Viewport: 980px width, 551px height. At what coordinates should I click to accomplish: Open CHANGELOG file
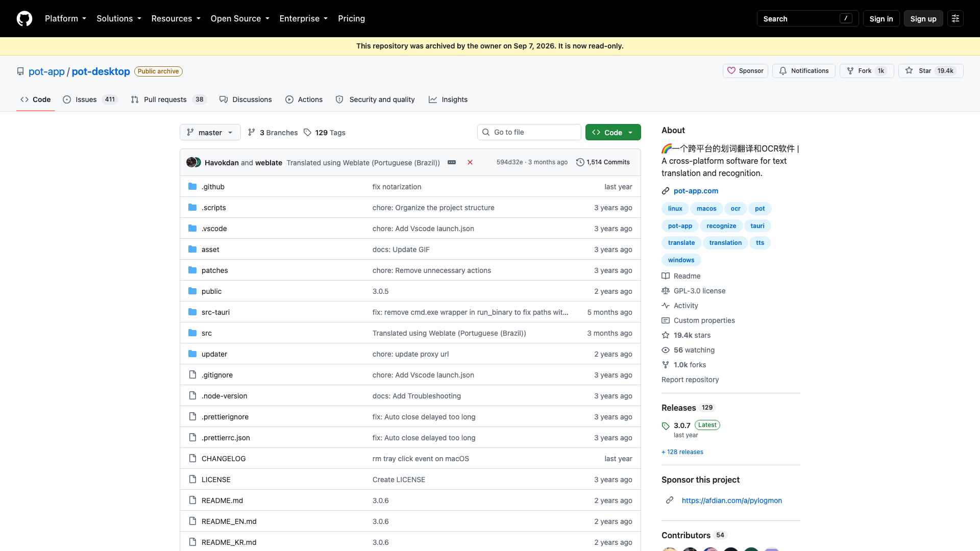point(224,459)
